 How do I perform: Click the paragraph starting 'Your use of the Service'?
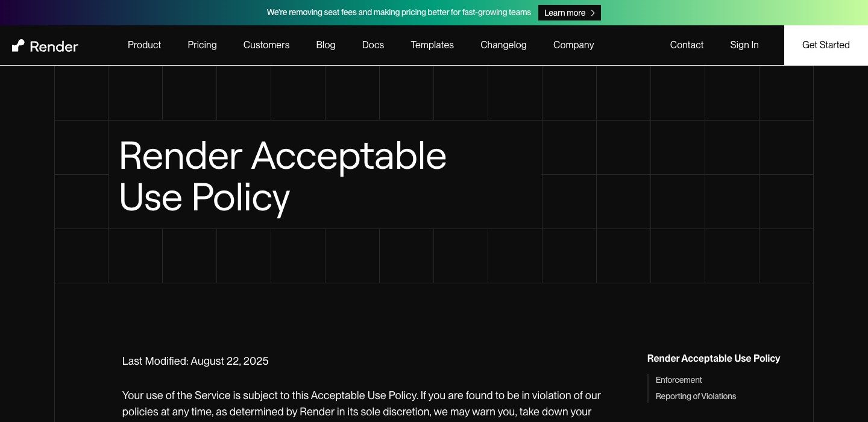(x=362, y=404)
